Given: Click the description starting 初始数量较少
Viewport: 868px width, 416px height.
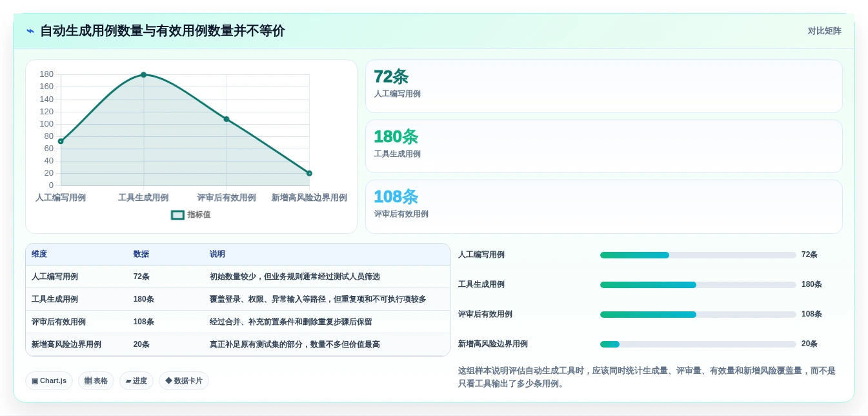Looking at the screenshot, I should 295,276.
